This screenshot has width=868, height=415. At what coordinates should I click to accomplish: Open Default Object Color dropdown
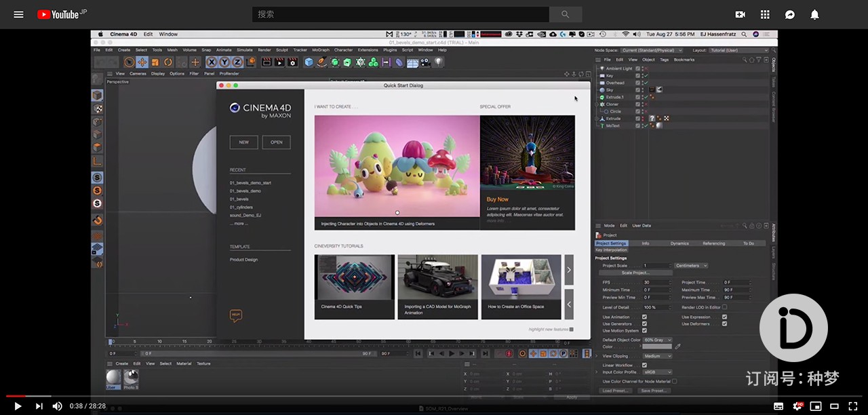657,340
